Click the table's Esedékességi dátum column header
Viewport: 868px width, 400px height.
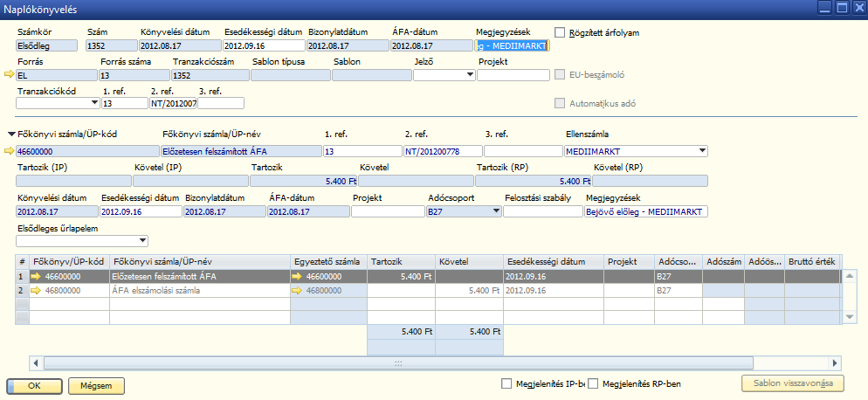554,262
